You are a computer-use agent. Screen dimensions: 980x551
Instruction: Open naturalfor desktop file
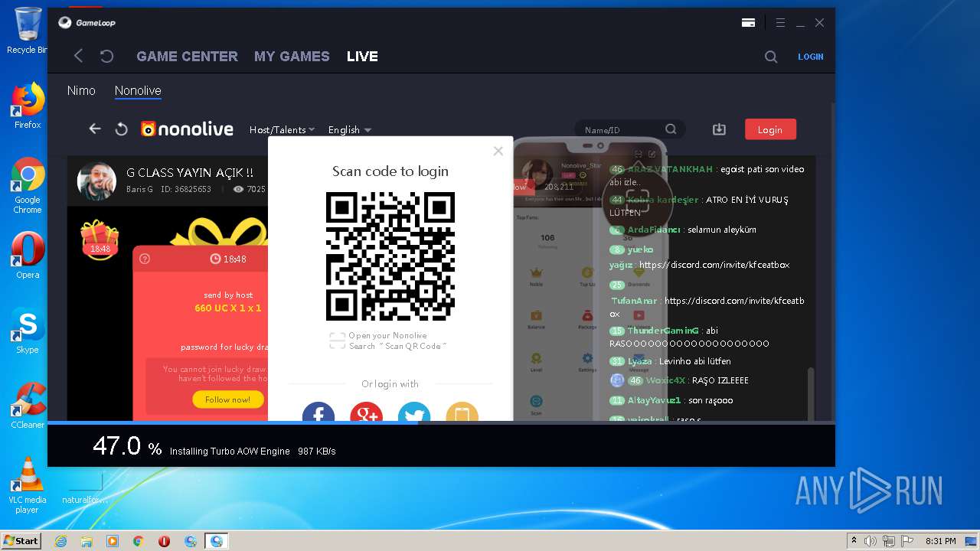(86, 487)
